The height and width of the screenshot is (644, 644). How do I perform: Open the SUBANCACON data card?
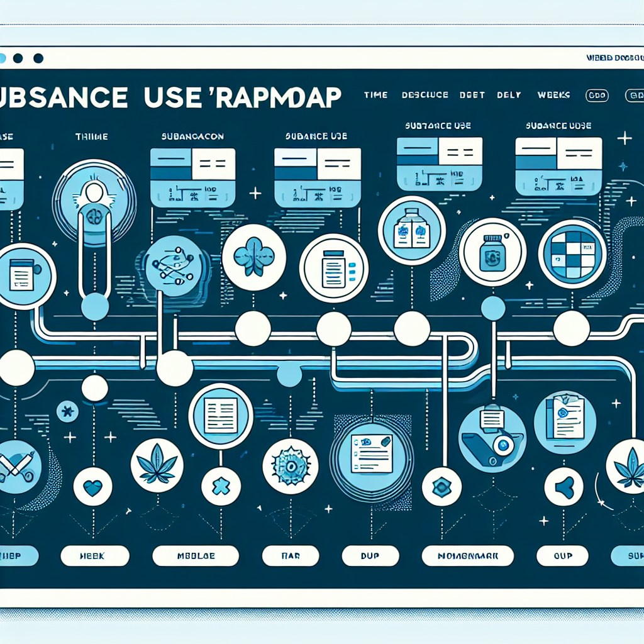click(x=192, y=177)
